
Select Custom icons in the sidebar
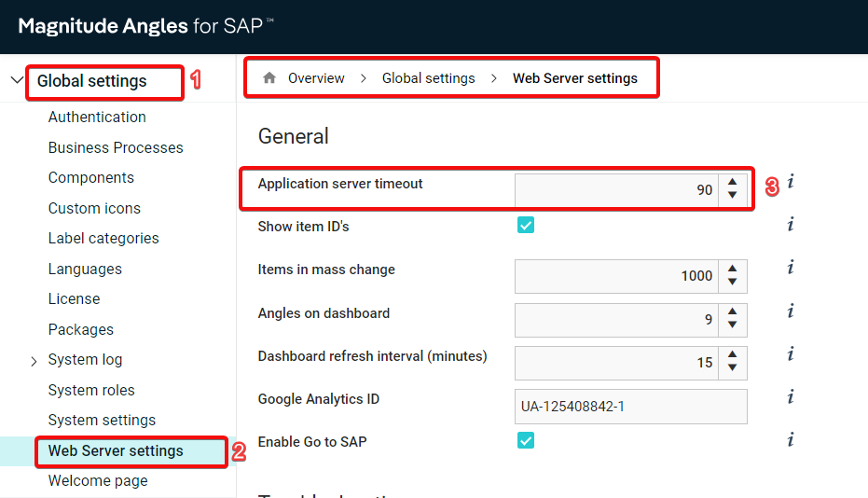tap(94, 208)
